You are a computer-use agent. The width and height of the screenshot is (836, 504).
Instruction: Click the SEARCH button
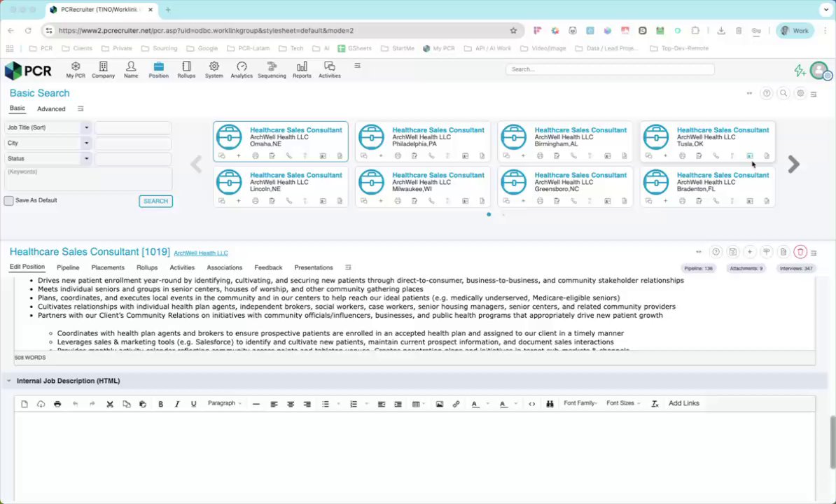click(x=155, y=202)
